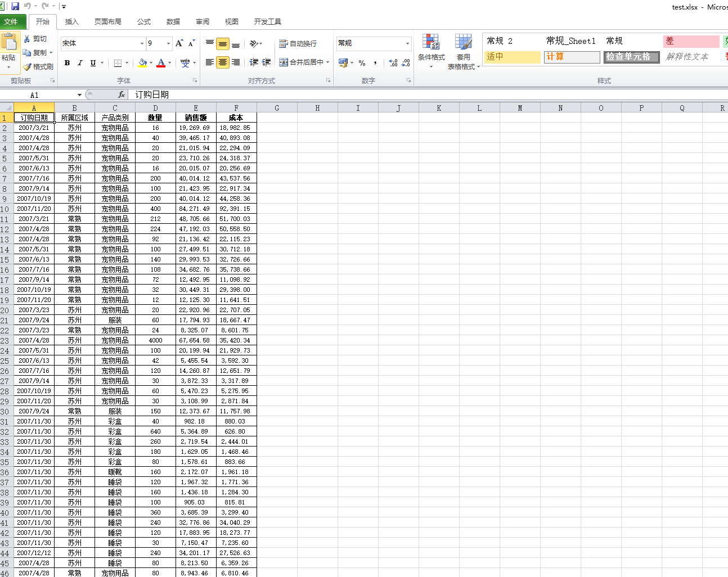The image size is (728, 577).
Task: Toggle wrap text (自动换行)
Action: pos(298,43)
